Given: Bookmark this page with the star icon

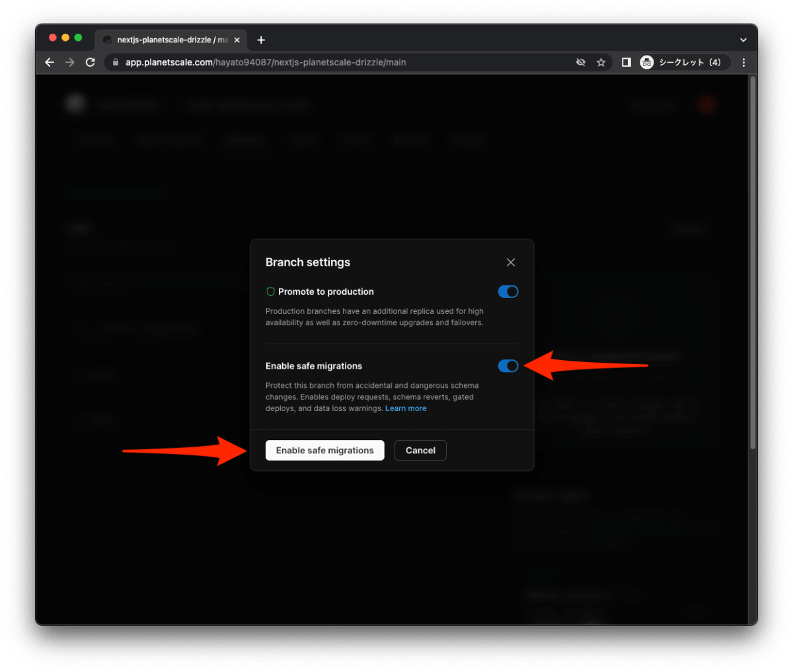Looking at the screenshot, I should tap(601, 62).
